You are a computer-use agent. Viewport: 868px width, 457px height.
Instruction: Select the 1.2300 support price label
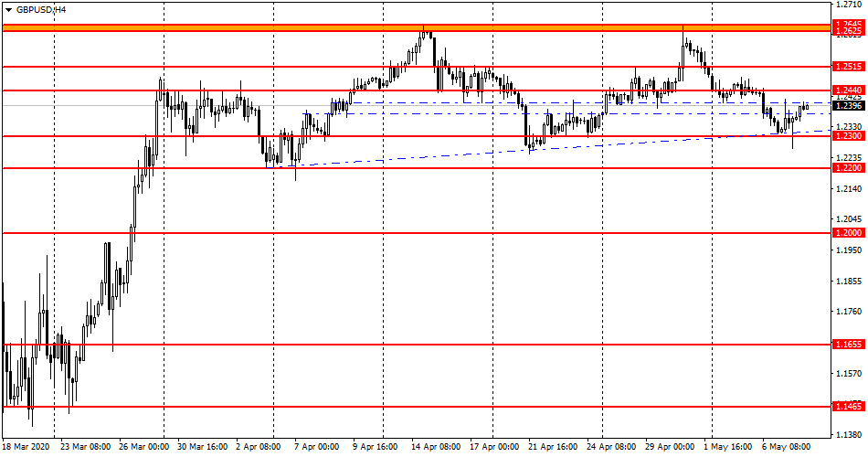(x=849, y=136)
